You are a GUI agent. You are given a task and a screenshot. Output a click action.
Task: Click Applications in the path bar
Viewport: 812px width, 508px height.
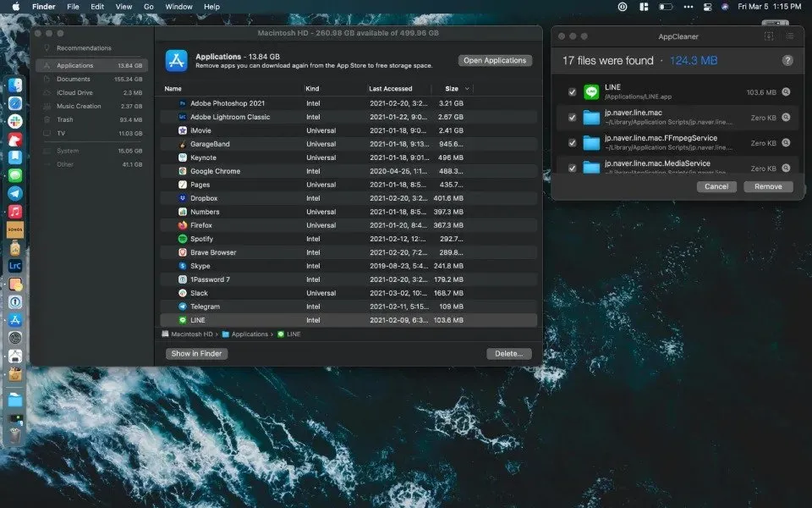coord(250,334)
